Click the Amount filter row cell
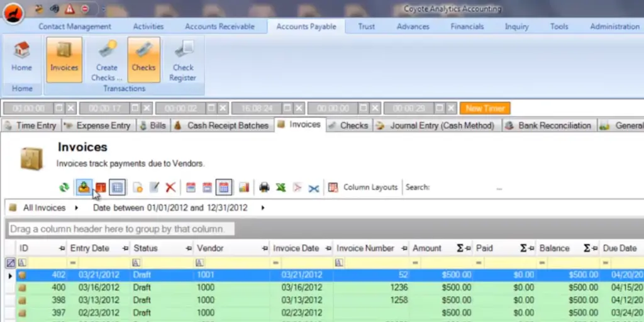Image resolution: width=644 pixels, height=322 pixels. (441, 263)
